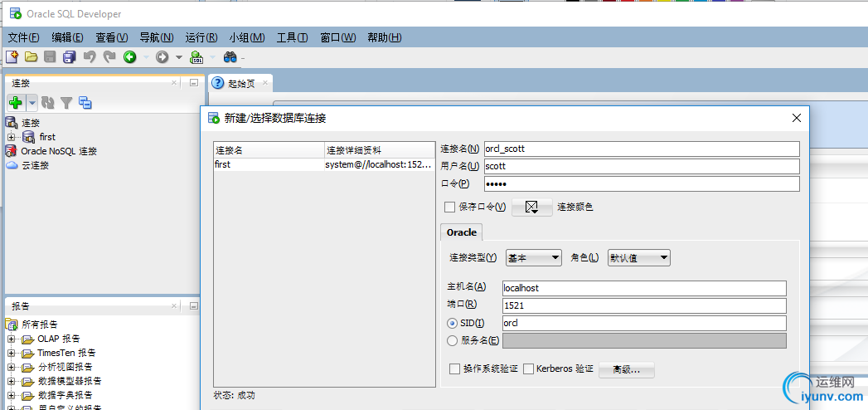This screenshot has width=868, height=410.
Task: Close the 起始页 tab with its x
Action: (265, 83)
